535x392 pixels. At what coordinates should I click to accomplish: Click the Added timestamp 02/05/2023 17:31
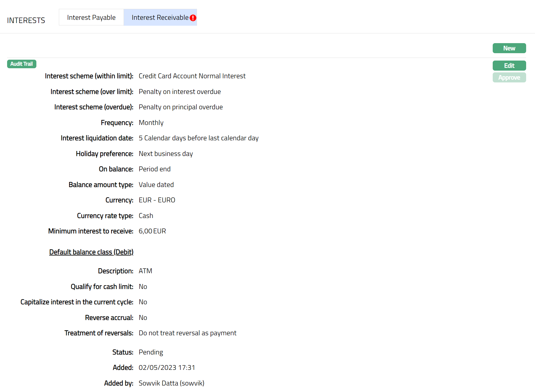pyautogui.click(x=167, y=368)
